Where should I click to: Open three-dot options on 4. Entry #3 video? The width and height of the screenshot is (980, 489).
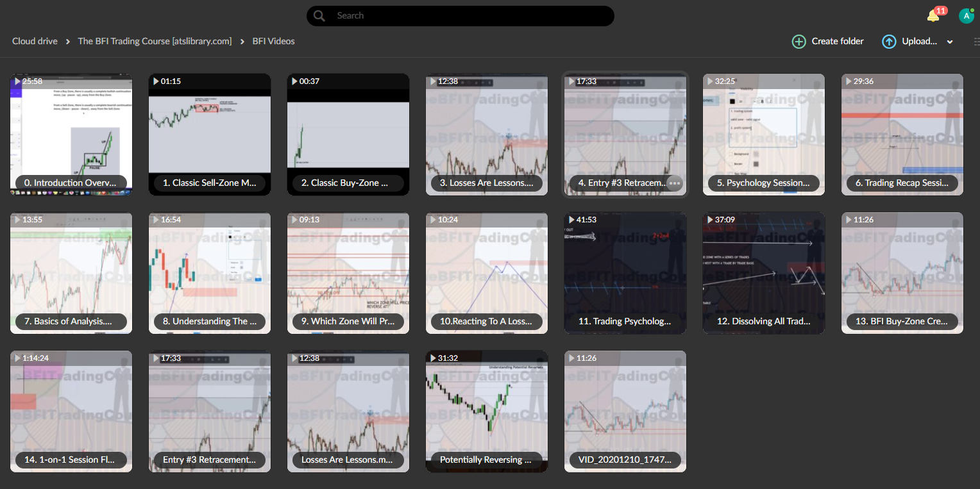(x=673, y=183)
